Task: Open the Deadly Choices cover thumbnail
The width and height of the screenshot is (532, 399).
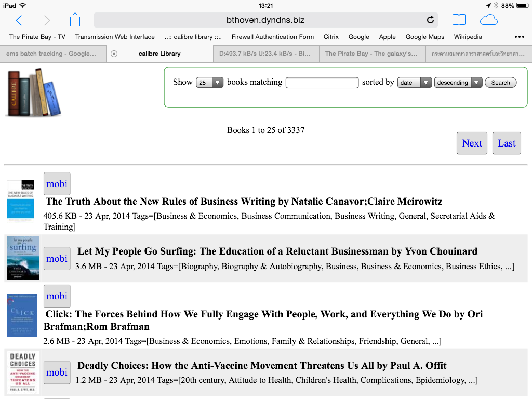Action: click(23, 372)
